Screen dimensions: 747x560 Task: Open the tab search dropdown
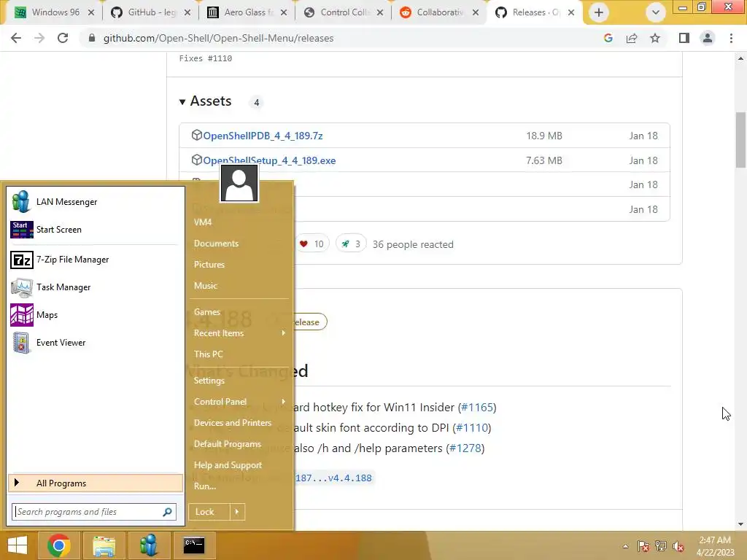tap(656, 12)
